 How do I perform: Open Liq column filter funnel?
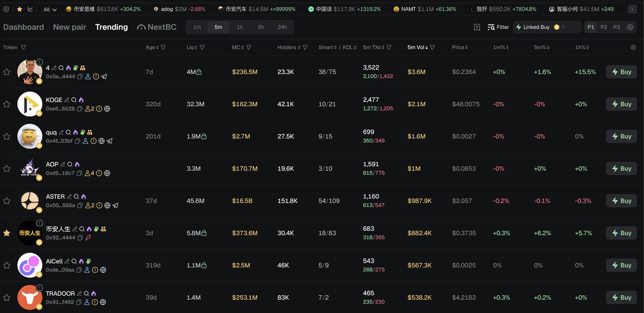click(x=203, y=47)
